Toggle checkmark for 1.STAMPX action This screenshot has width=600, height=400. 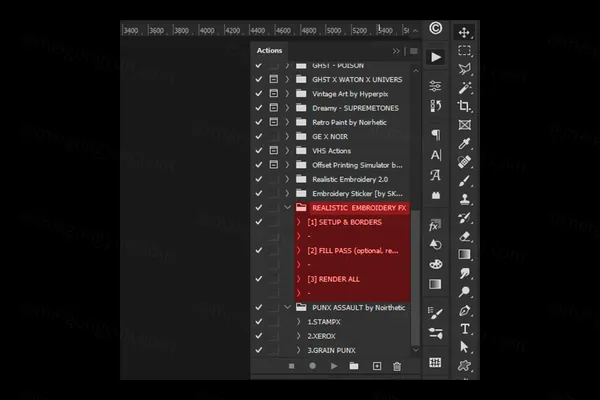pos(259,322)
